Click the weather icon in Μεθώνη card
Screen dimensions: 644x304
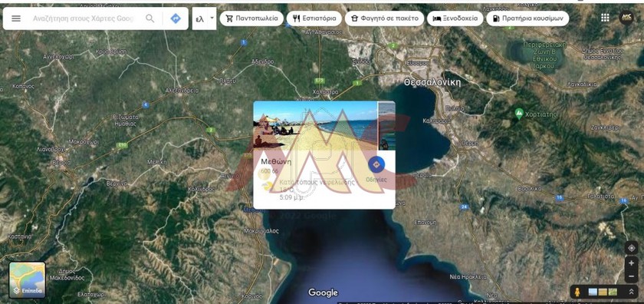[x=268, y=187]
